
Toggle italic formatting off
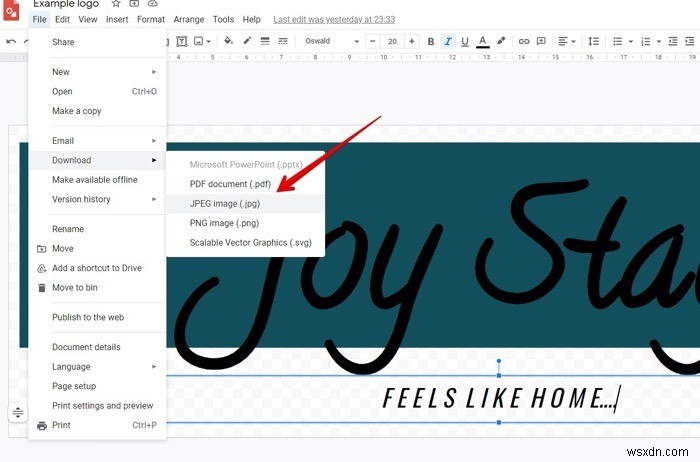(x=448, y=42)
